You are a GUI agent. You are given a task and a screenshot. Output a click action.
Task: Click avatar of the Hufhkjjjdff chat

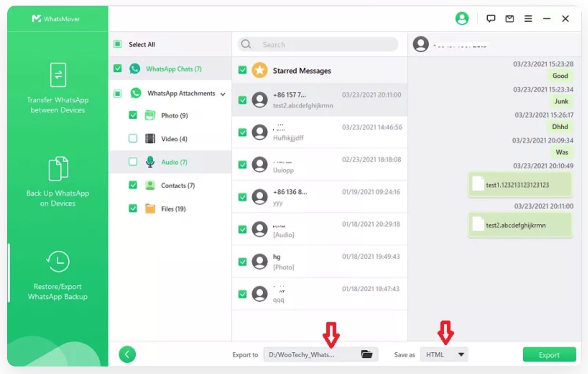pyautogui.click(x=260, y=132)
